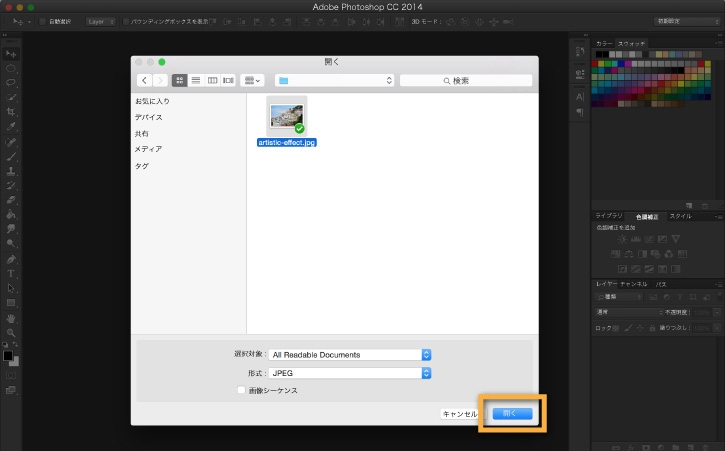This screenshot has height=451, width=725.
Task: Click the キャンセル button
Action: 460,414
